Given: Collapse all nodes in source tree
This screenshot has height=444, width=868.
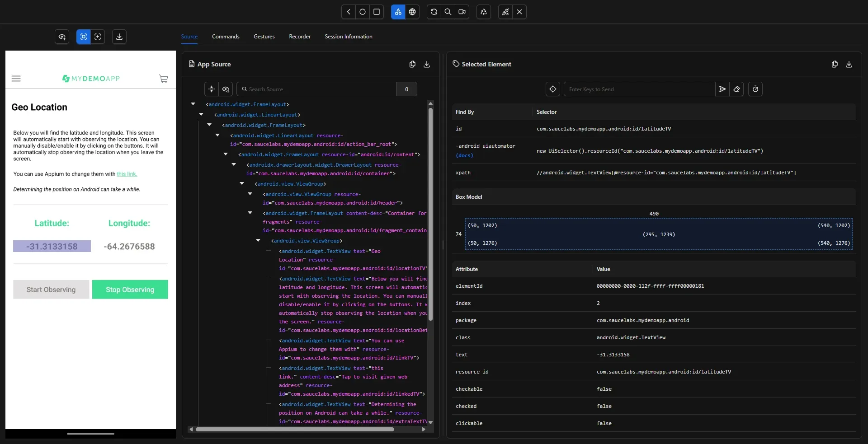Looking at the screenshot, I should pyautogui.click(x=212, y=89).
